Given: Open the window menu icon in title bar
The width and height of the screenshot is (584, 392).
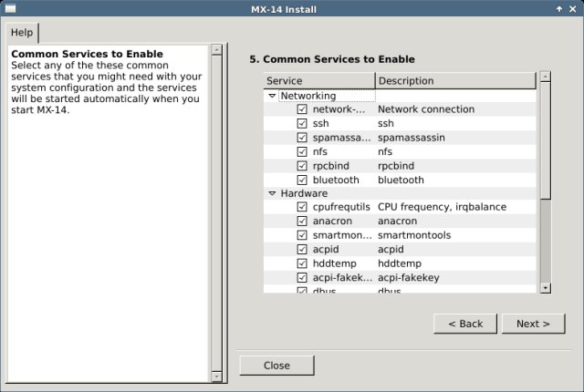Looking at the screenshot, I should pos(10,8).
